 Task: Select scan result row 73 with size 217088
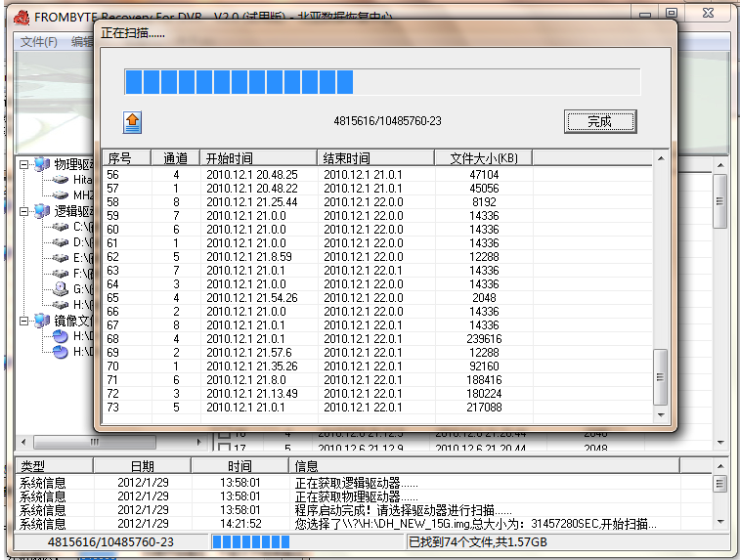[377, 408]
